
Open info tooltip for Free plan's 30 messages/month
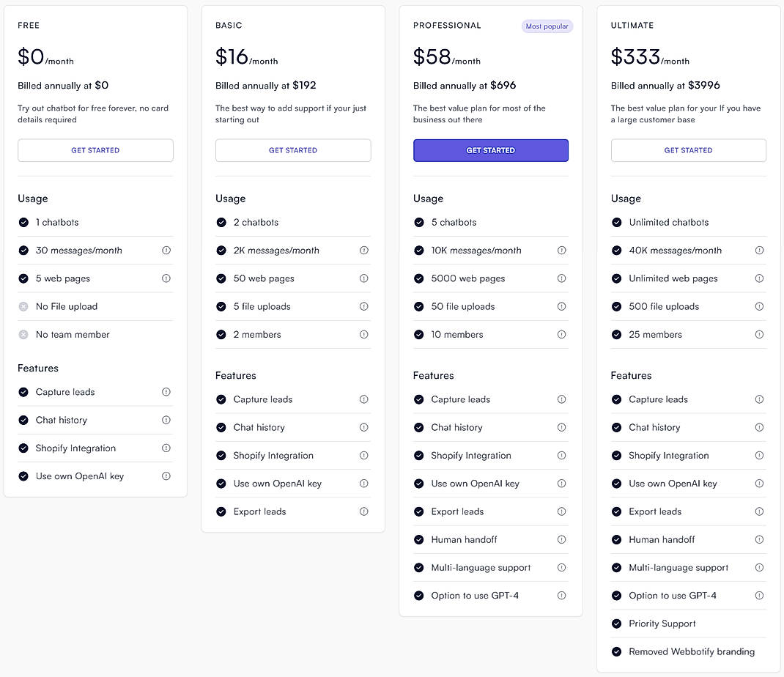(166, 250)
